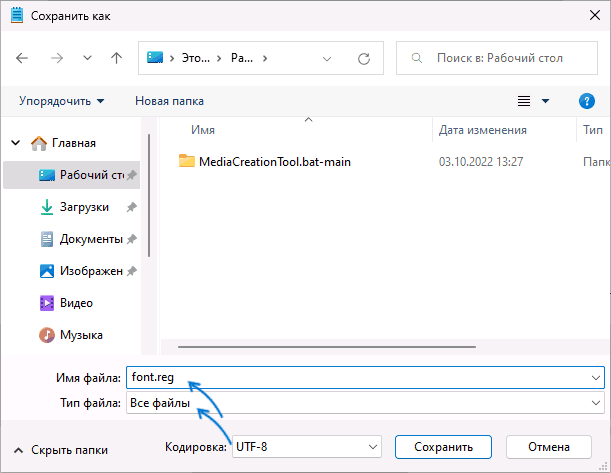This screenshot has height=473, width=611.
Task: Click the magnifier search icon
Action: (x=417, y=58)
